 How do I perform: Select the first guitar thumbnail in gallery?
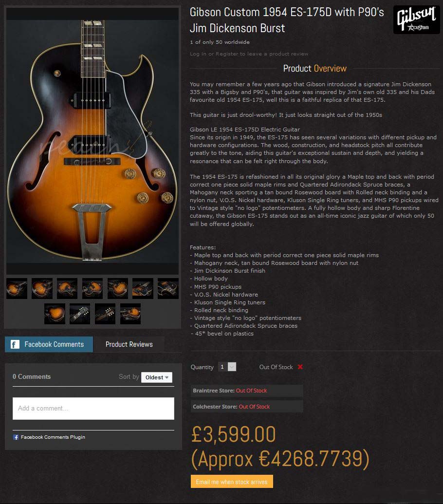pos(17,289)
